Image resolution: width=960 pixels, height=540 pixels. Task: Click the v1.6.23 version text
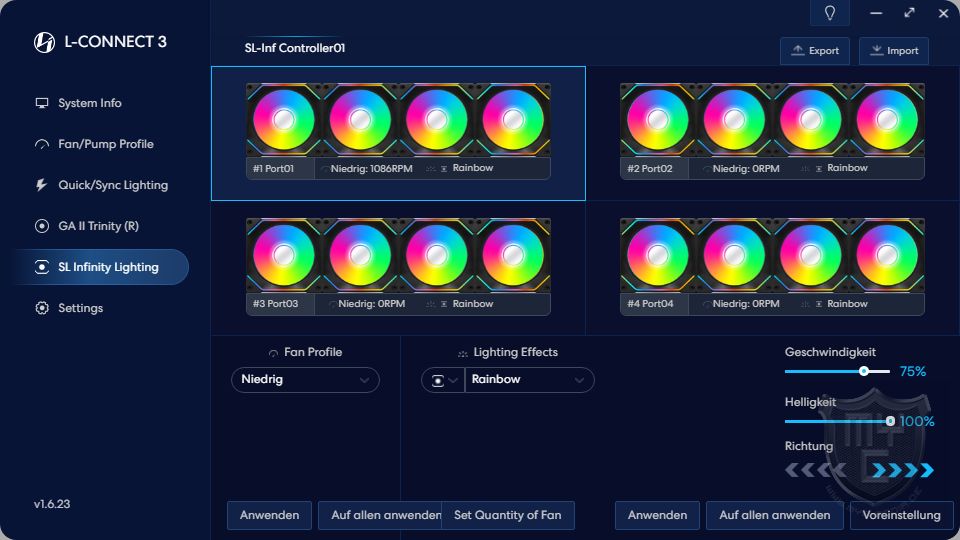point(52,504)
